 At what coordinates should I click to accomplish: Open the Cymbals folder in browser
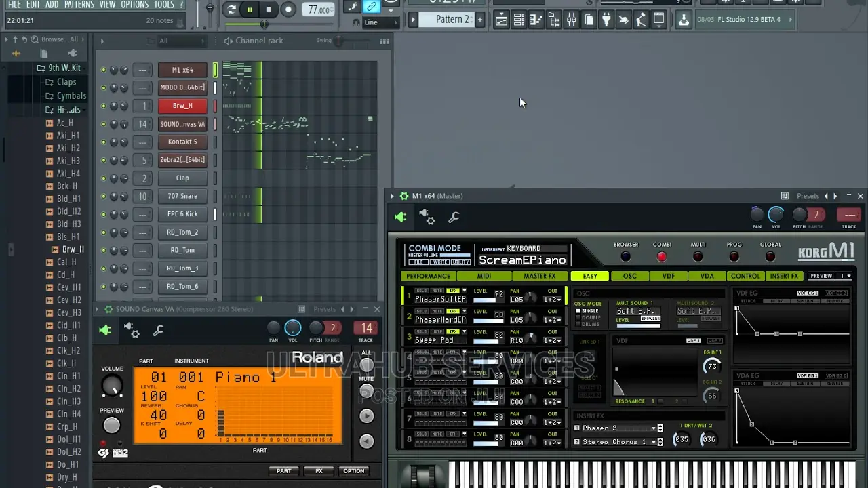click(x=71, y=96)
